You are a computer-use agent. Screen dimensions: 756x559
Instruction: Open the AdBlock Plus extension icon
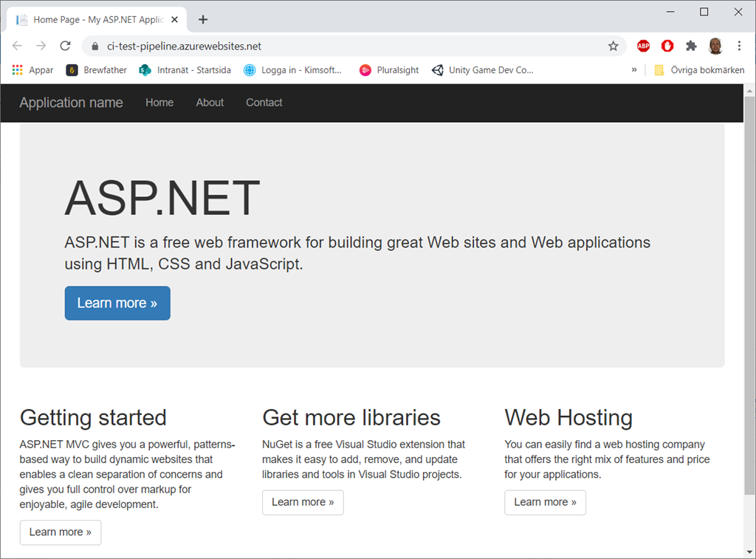[x=643, y=46]
